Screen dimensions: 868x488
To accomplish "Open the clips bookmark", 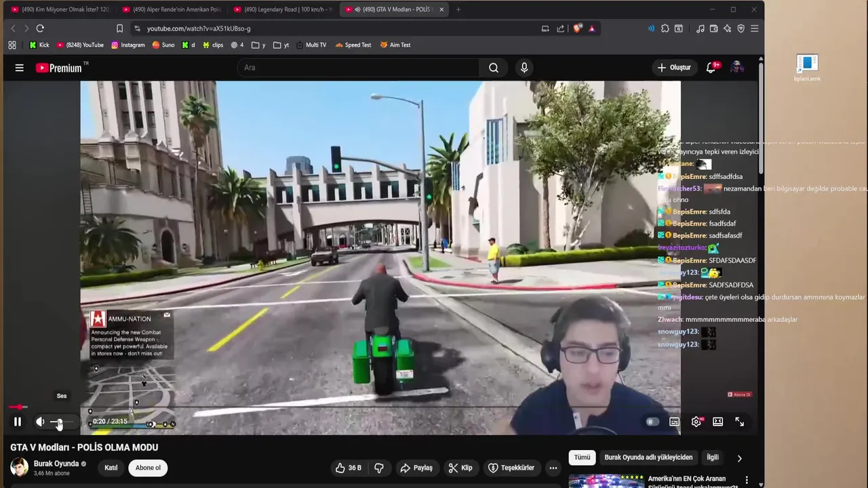I will pyautogui.click(x=213, y=45).
